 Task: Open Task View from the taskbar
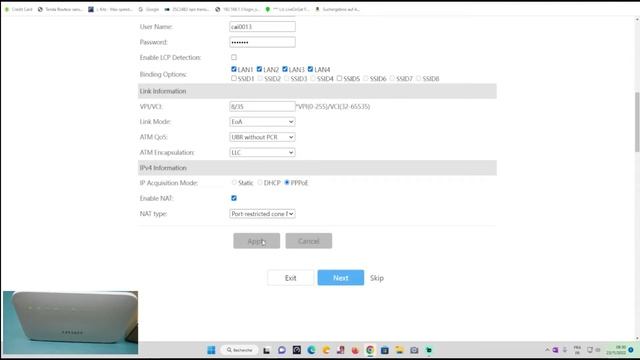[267, 350]
